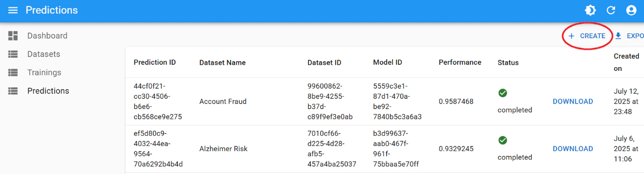Image resolution: width=644 pixels, height=174 pixels.
Task: Open the user profile account icon
Action: (x=631, y=10)
